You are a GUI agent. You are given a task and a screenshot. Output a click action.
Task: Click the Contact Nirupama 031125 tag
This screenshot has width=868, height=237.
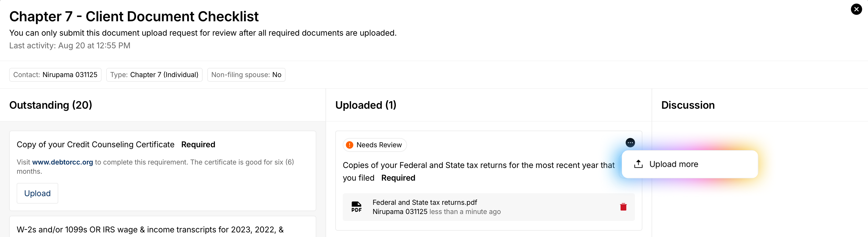tap(55, 74)
